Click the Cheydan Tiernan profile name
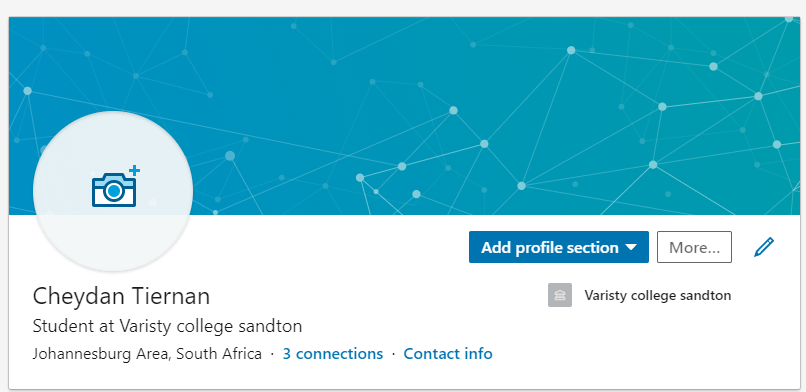Screen dimensions: 806x392 click(121, 297)
